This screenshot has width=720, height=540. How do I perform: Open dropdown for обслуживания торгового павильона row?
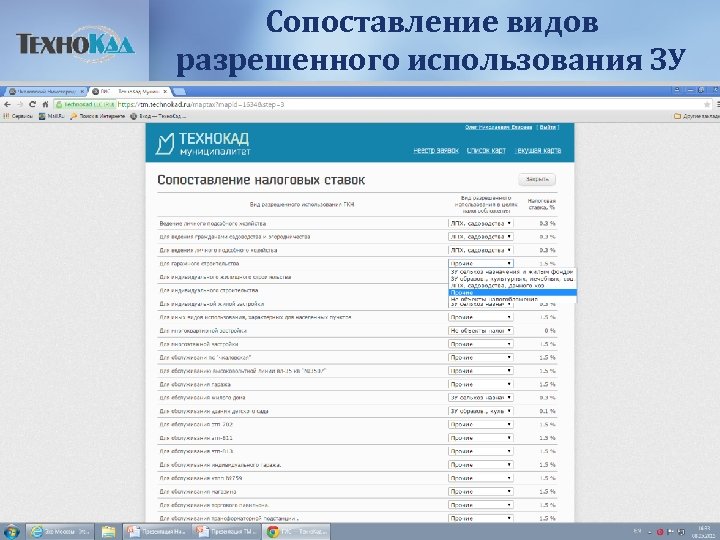pos(480,505)
